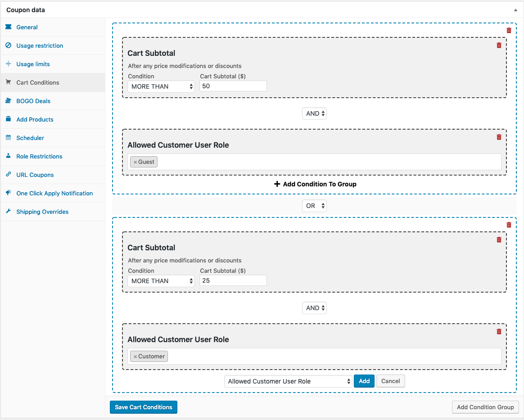
Task: Open the Allowed Customer User Role select
Action: click(288, 381)
